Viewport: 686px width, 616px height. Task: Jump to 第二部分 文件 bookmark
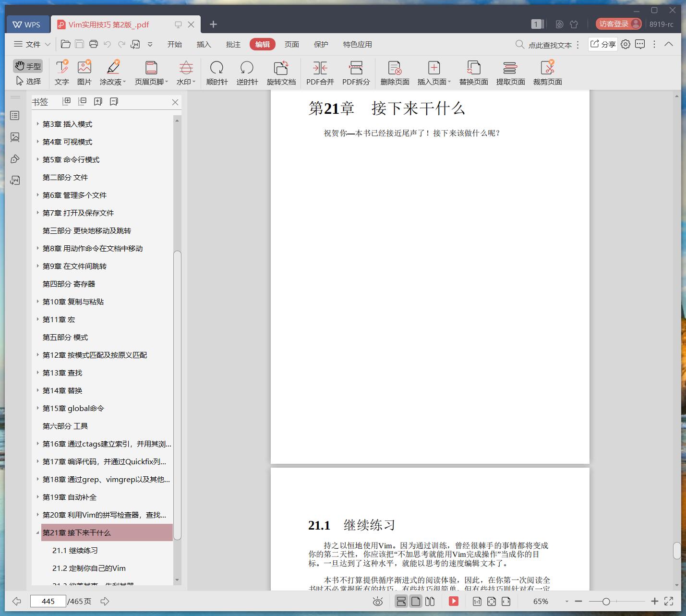click(65, 177)
